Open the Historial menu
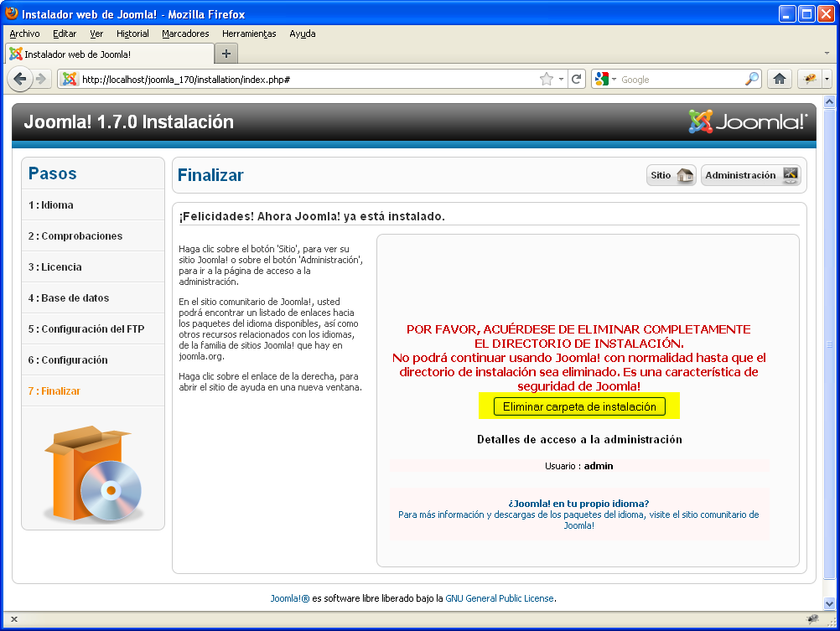 [x=132, y=34]
